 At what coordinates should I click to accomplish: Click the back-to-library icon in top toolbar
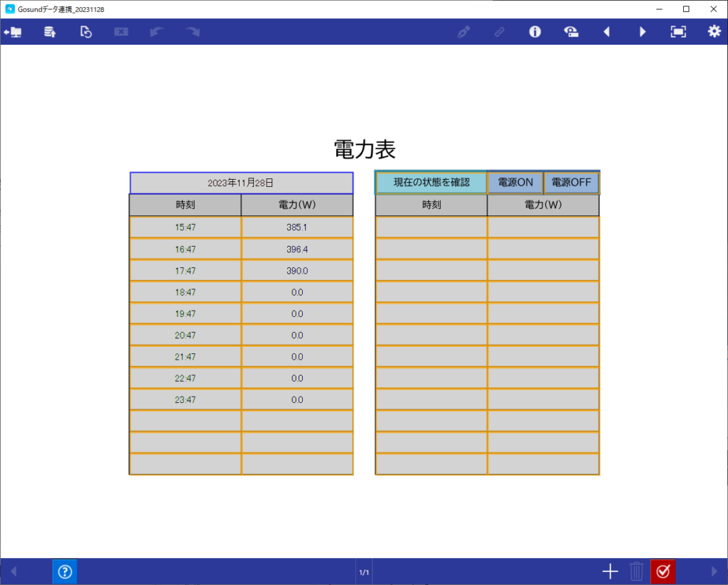click(13, 32)
